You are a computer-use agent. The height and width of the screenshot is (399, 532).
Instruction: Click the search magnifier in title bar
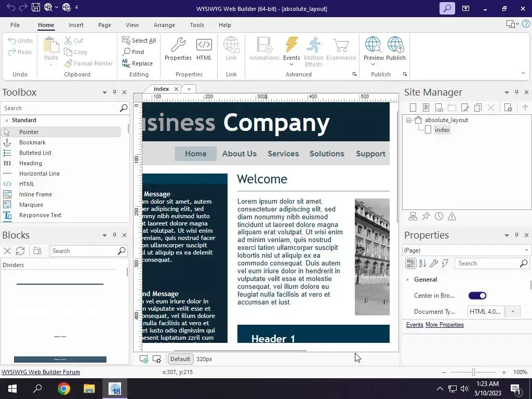click(x=447, y=8)
